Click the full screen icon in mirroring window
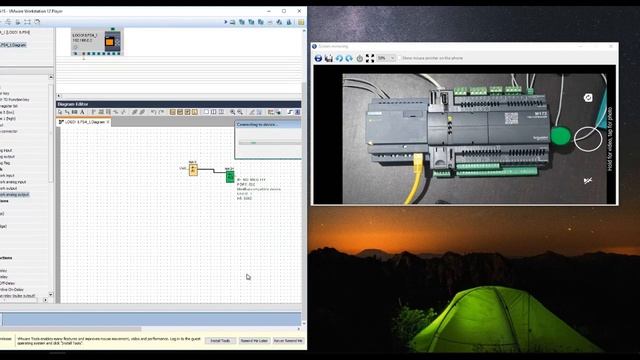The height and width of the screenshot is (360, 640). [x=370, y=58]
